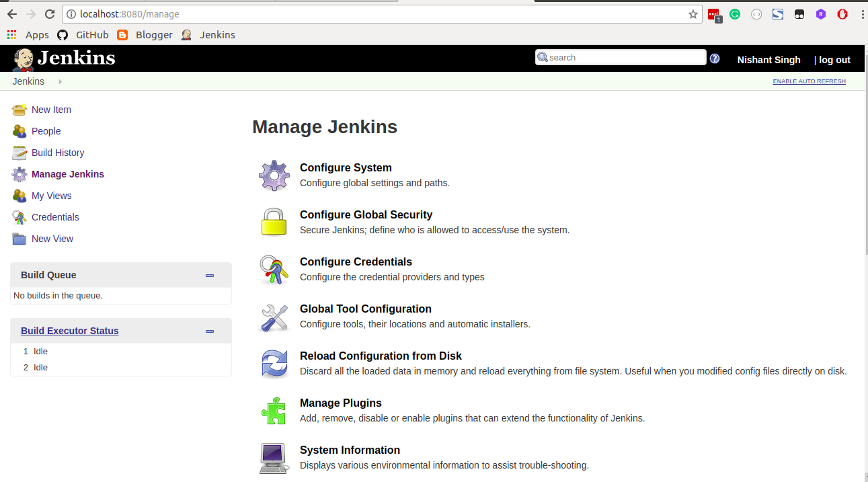Click ENABLE AUTO REFRESH link

[809, 81]
